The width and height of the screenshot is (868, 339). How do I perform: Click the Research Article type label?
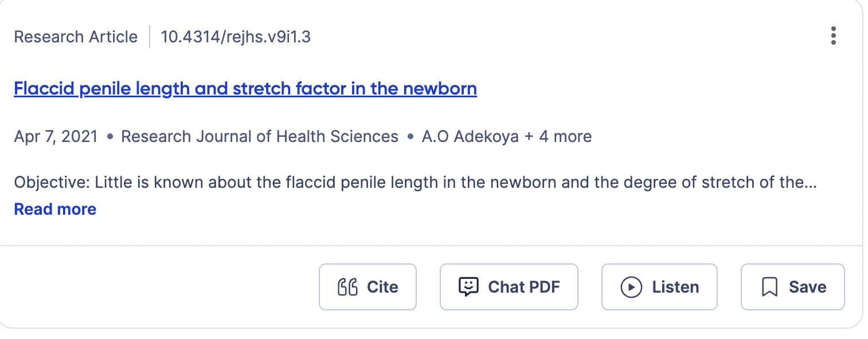(x=76, y=37)
